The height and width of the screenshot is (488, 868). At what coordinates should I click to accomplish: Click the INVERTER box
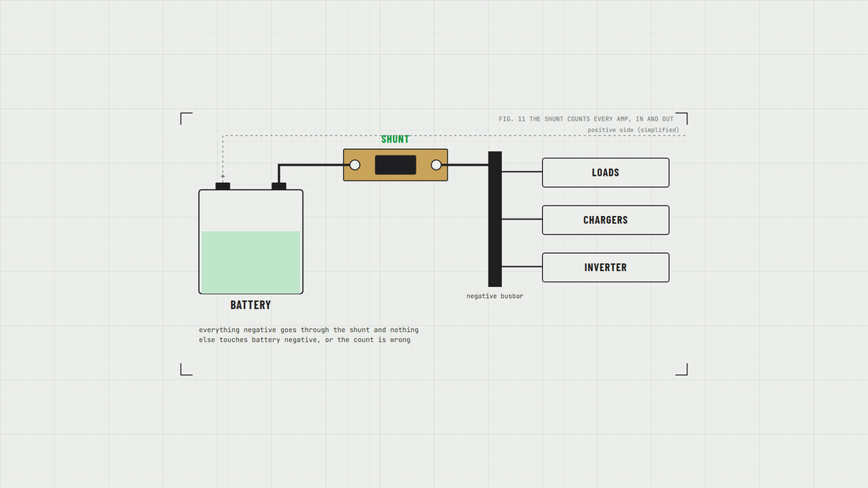[x=605, y=268]
